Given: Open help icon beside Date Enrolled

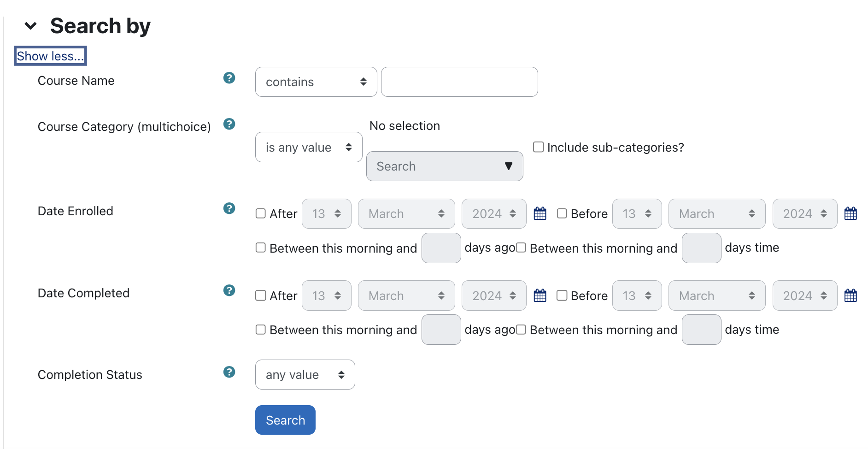Looking at the screenshot, I should pyautogui.click(x=229, y=208).
